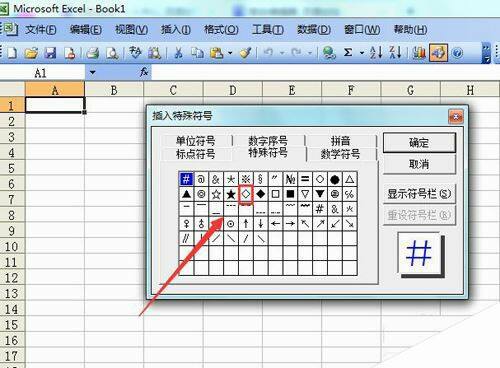The image size is (500, 368).
Task: Run the Spelling check toolbar icon
Action: [x=135, y=53]
